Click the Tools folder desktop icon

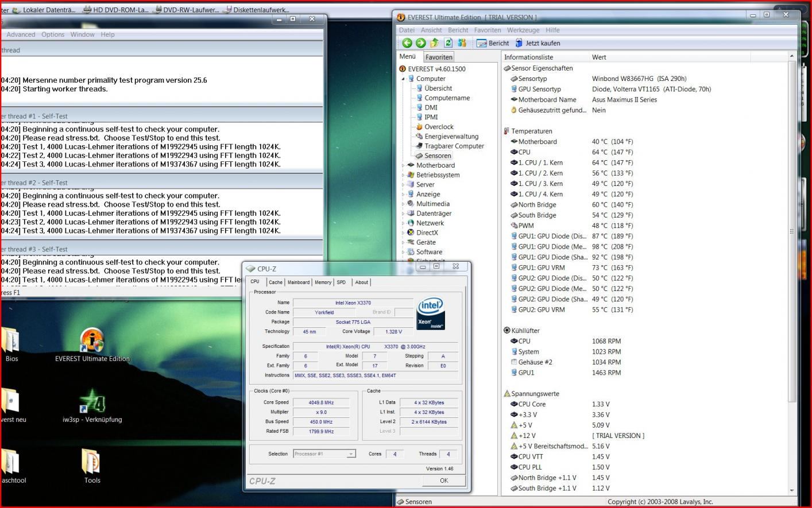92,466
